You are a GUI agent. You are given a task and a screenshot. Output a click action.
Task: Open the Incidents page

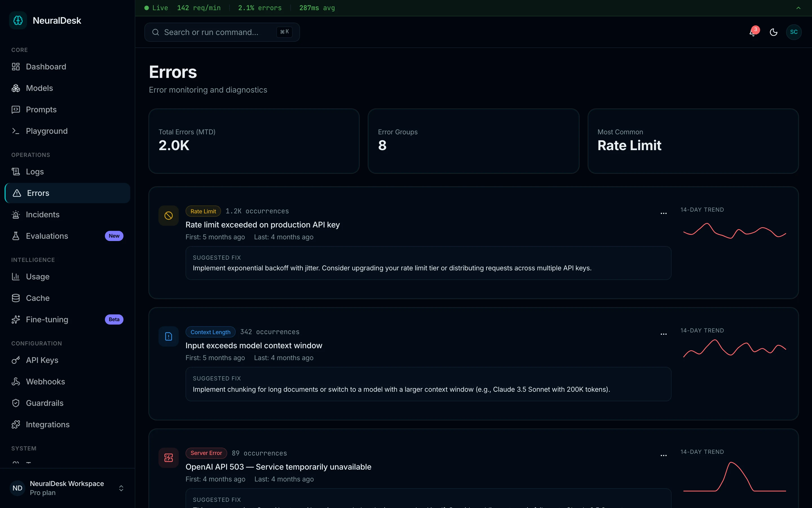click(67, 215)
